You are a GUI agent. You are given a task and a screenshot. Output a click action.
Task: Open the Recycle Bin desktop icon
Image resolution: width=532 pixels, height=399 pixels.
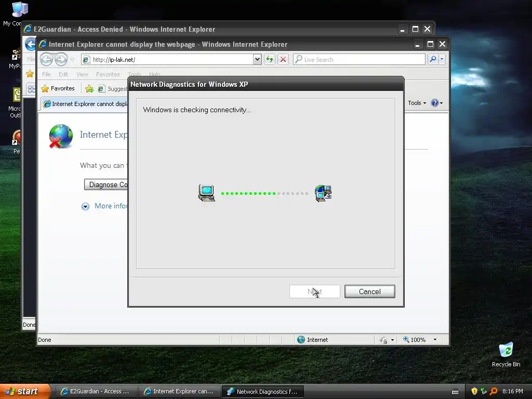tap(506, 354)
